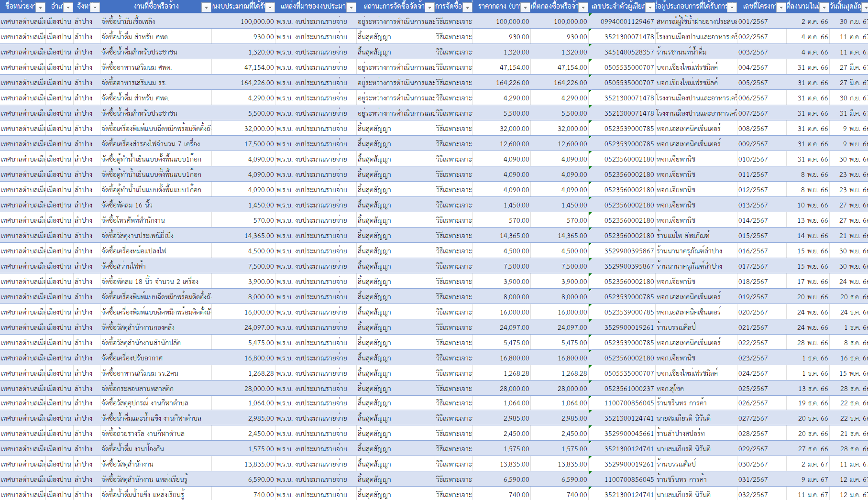The image size is (868, 500).
Task: Open the วันที่ลงนามในสัญญา filter arrow
Action: click(x=824, y=7)
